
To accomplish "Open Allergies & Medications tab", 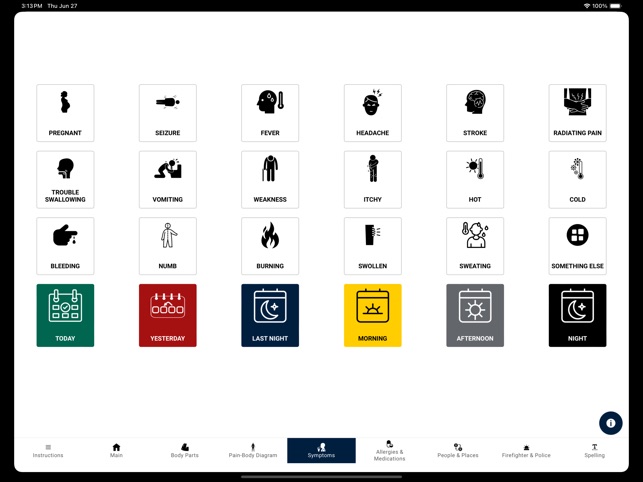I will (390, 451).
